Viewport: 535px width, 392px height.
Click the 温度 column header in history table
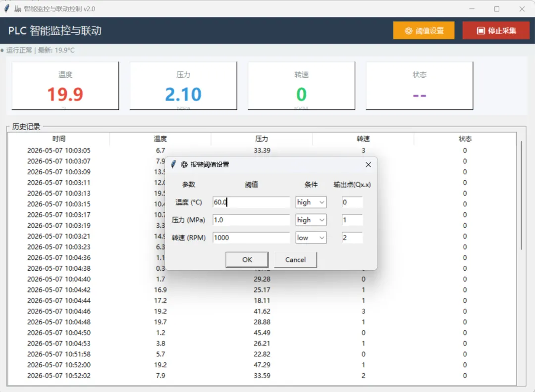point(160,139)
